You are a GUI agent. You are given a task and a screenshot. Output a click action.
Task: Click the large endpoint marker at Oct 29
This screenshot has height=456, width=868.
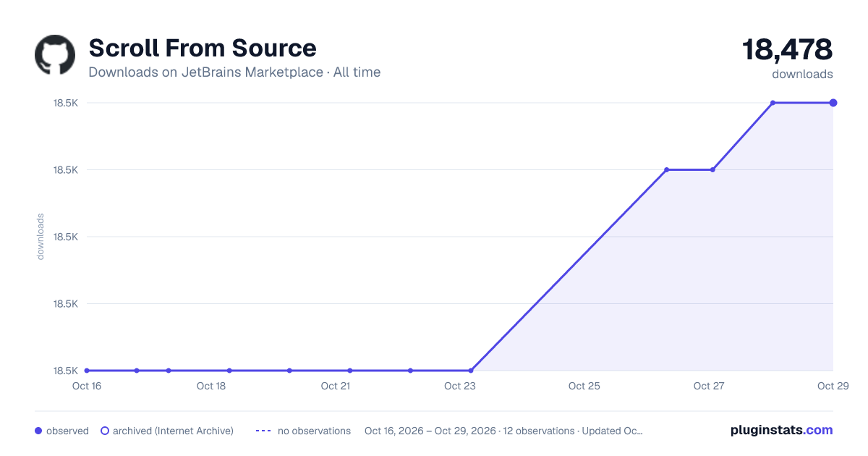coord(833,103)
